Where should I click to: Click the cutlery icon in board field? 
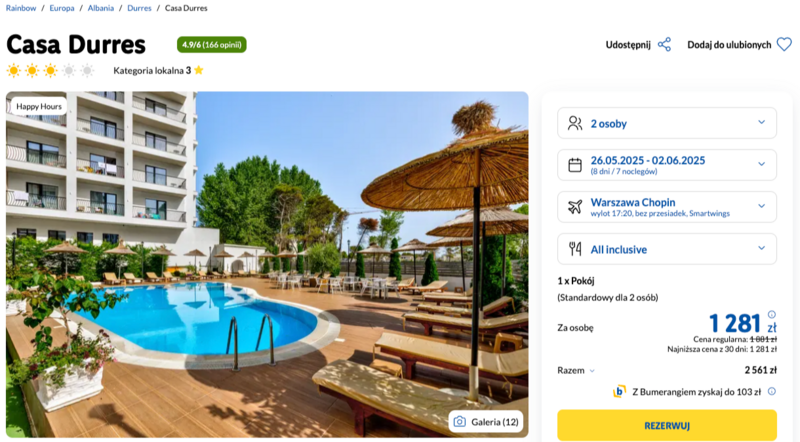click(575, 249)
